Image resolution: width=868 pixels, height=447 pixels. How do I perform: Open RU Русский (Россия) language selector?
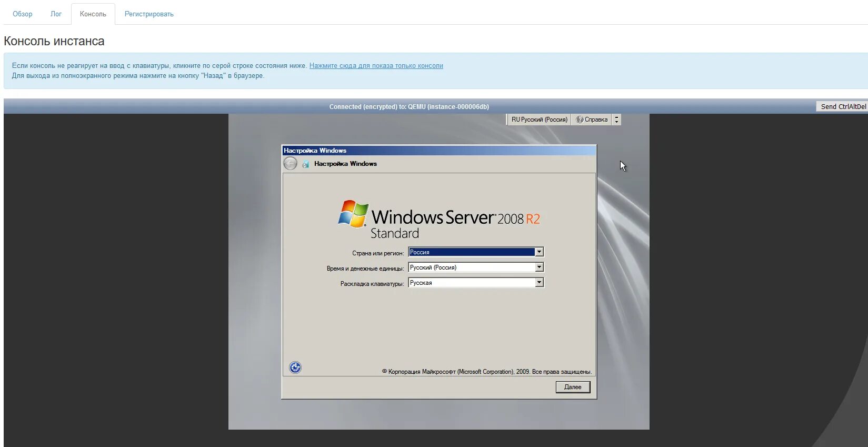click(x=539, y=120)
